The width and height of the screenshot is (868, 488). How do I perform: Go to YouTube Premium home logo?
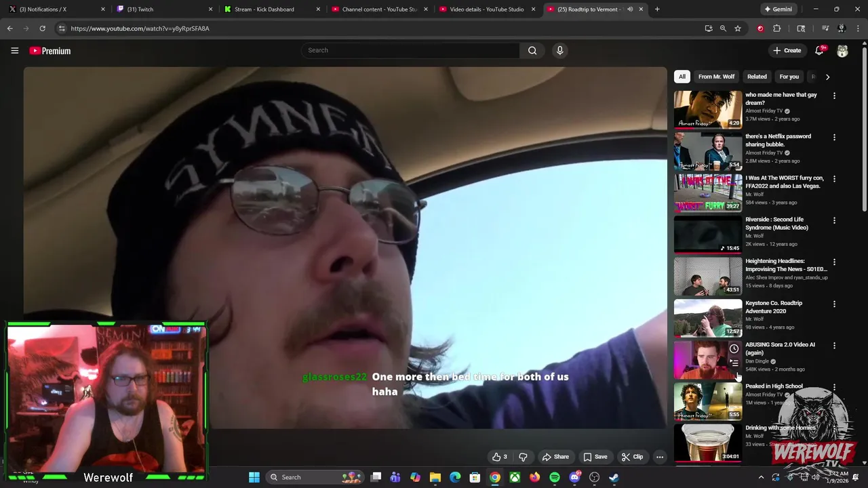[50, 51]
